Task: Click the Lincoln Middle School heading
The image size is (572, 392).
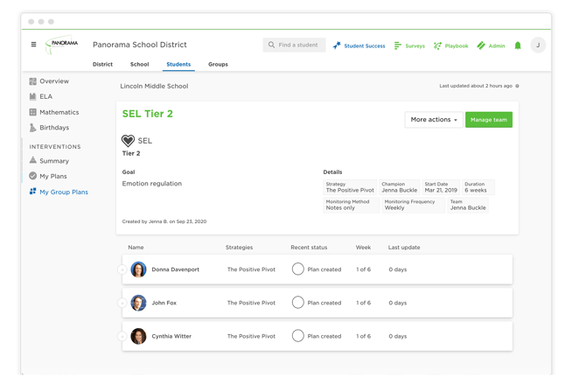Action: (154, 86)
